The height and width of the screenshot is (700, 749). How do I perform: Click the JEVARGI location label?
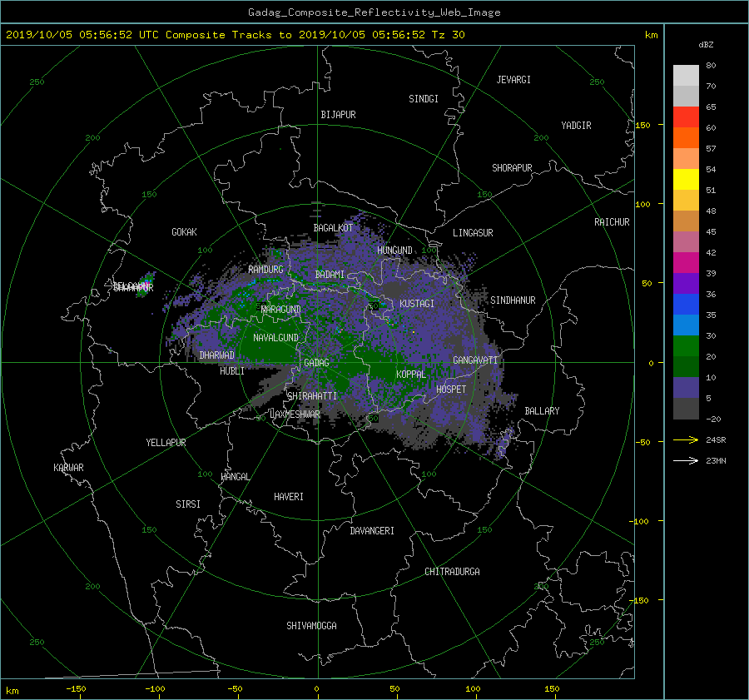(x=513, y=80)
